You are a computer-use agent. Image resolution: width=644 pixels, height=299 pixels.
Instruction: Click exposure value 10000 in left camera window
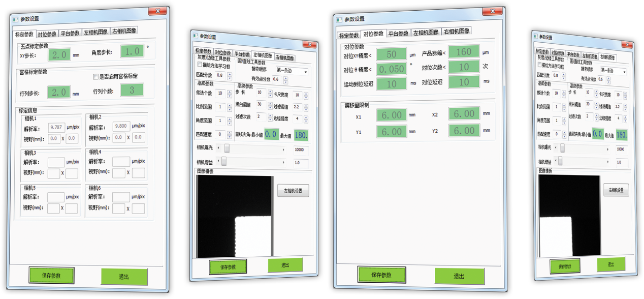click(x=301, y=149)
